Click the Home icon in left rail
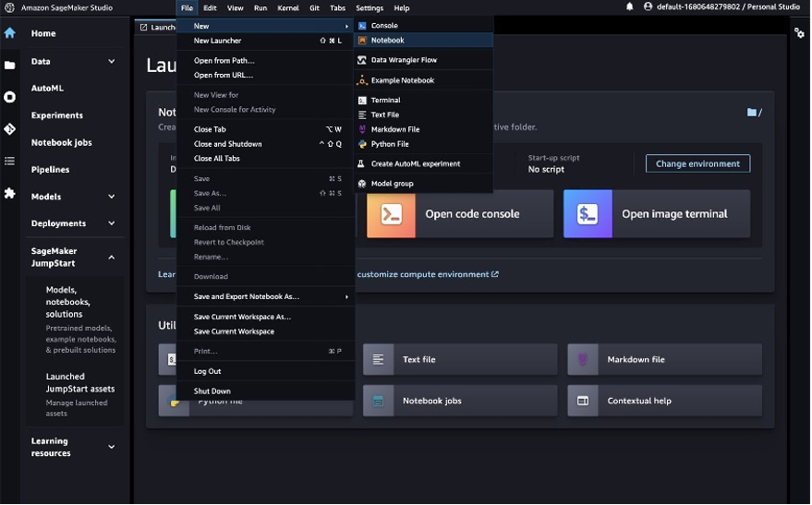The width and height of the screenshot is (812, 505). click(x=9, y=33)
